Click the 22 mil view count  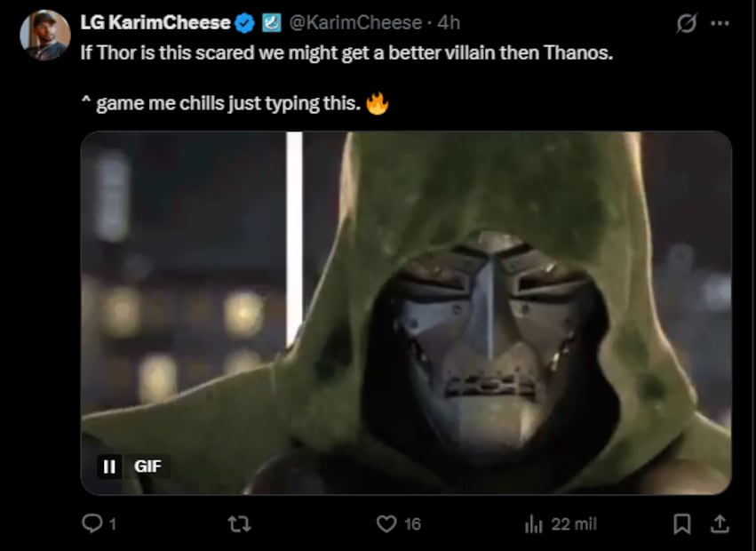point(574,524)
